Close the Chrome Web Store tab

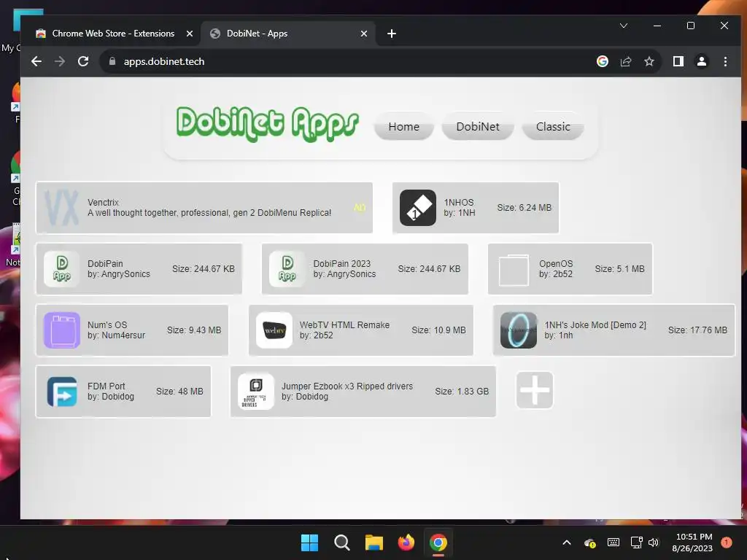190,34
